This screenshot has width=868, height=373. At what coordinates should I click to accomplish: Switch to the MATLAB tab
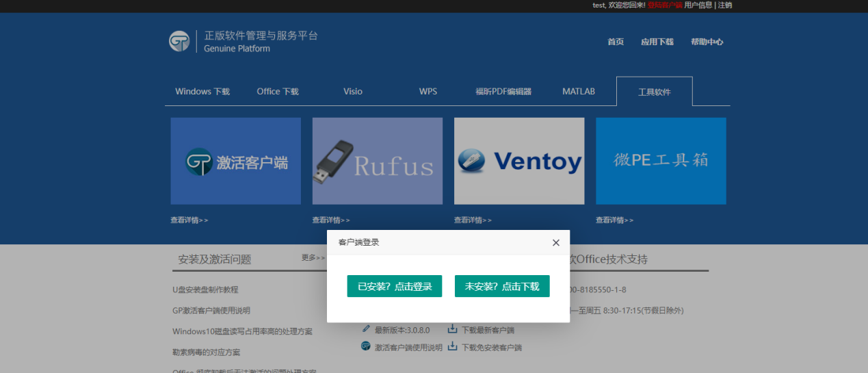tap(579, 92)
